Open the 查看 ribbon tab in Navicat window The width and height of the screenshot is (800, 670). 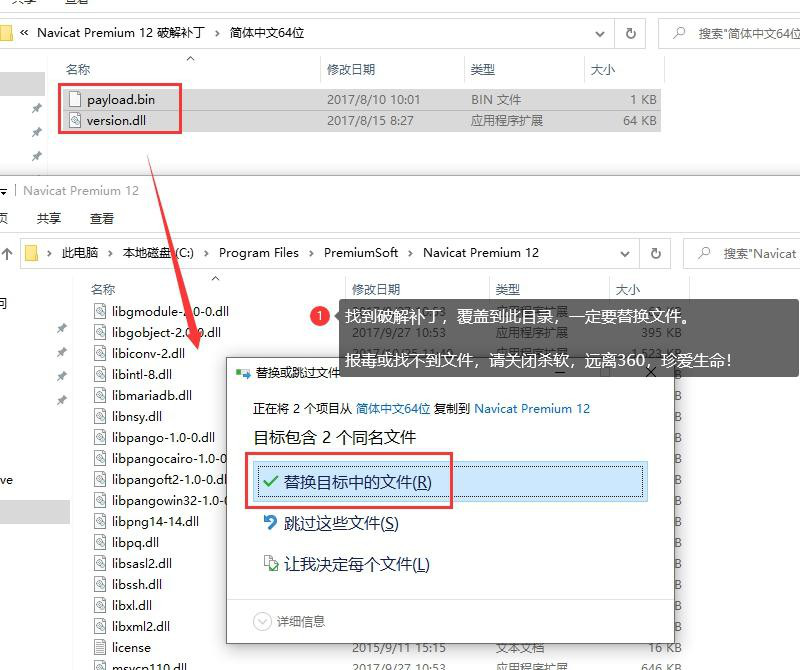pos(102,218)
